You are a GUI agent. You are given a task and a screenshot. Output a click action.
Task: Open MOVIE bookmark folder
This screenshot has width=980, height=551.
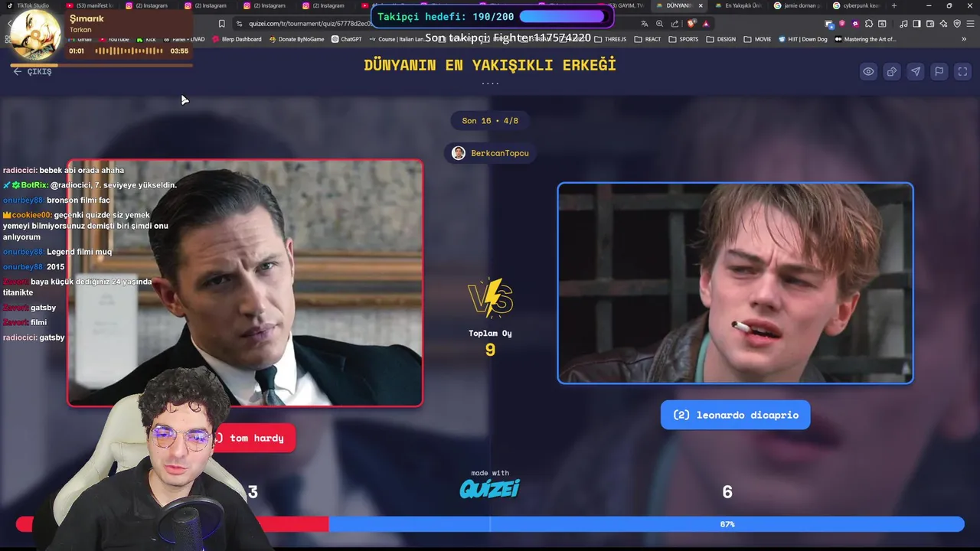tap(756, 39)
